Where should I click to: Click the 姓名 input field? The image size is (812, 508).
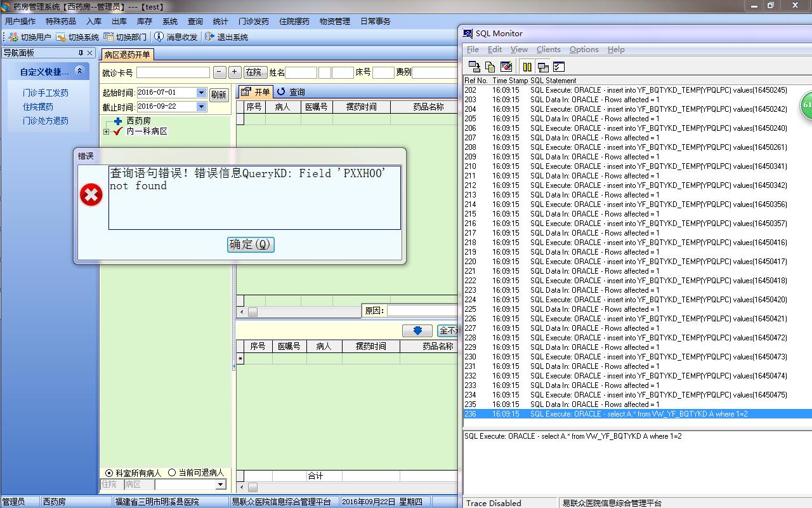coord(301,72)
